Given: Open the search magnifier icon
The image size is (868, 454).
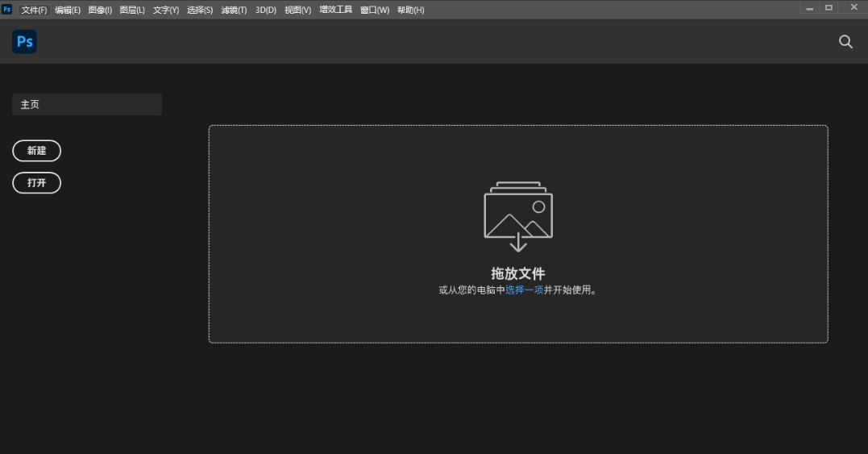Looking at the screenshot, I should 845,41.
